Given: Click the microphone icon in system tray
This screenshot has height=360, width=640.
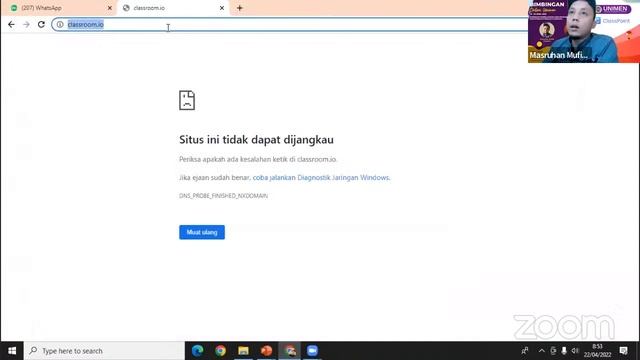Looking at the screenshot, I should click(564, 351).
